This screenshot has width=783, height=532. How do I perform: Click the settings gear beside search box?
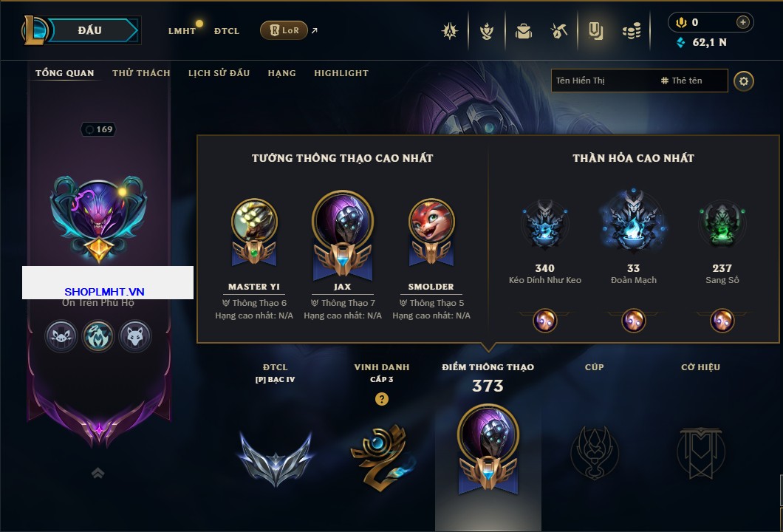tap(744, 81)
